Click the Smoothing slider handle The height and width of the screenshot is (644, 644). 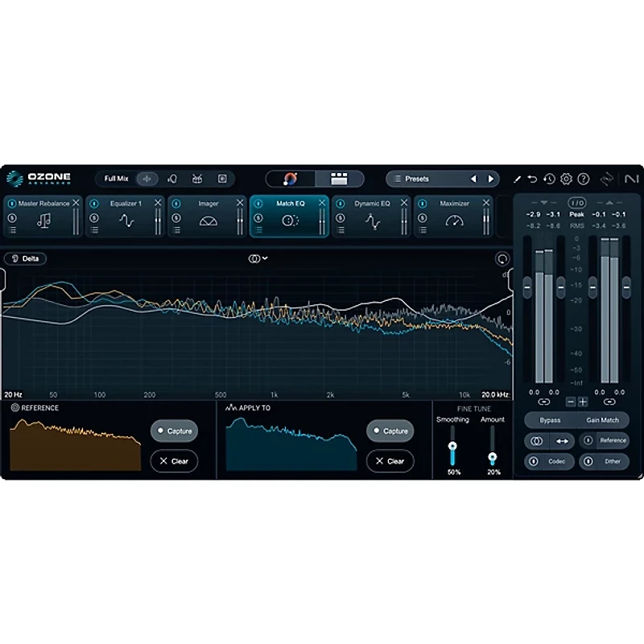pyautogui.click(x=452, y=446)
